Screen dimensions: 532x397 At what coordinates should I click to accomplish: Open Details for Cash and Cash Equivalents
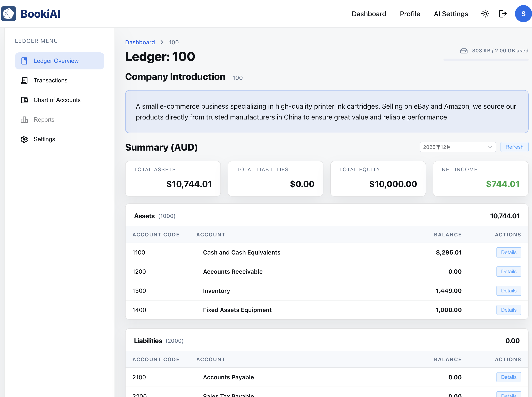pos(509,252)
